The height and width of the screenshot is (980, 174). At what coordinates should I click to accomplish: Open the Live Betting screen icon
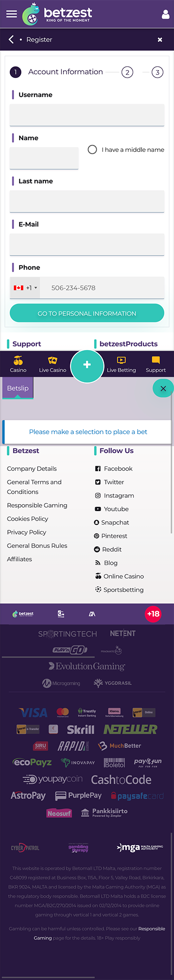[x=121, y=360]
